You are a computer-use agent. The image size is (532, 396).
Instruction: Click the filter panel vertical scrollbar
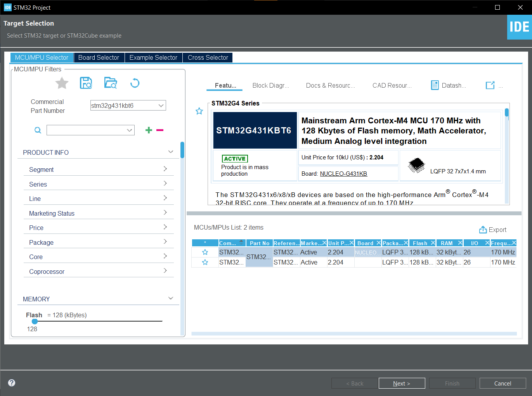pyautogui.click(x=182, y=150)
